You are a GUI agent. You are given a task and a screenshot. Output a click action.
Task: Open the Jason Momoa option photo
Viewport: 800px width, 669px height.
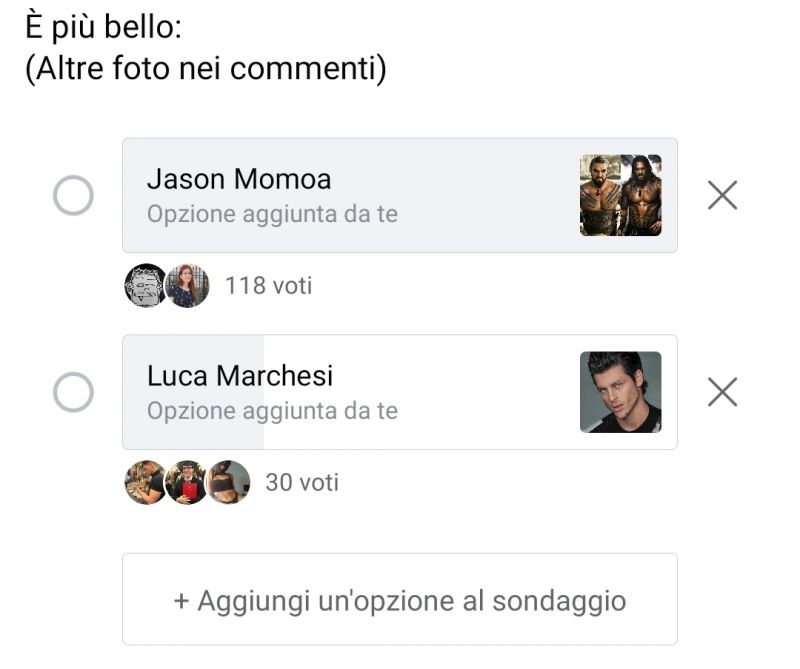click(x=620, y=195)
